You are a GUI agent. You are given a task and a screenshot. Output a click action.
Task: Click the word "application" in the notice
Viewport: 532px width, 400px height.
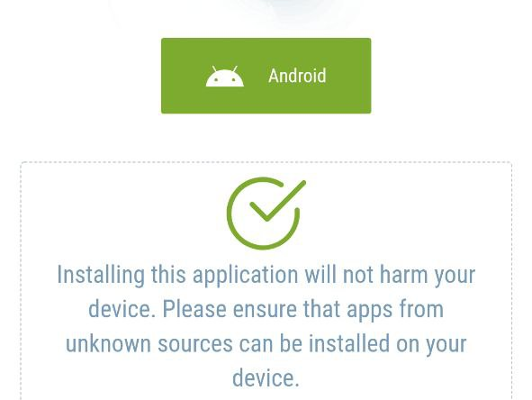pyautogui.click(x=246, y=276)
